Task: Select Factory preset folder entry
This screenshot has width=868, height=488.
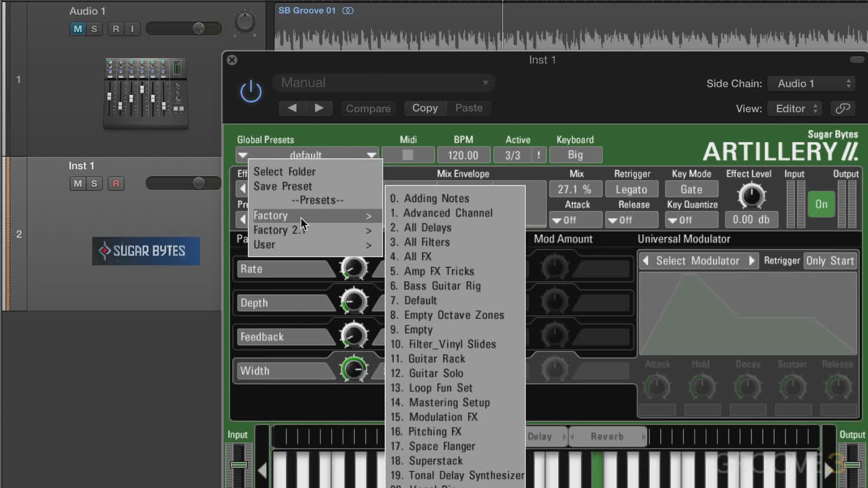Action: tap(315, 216)
